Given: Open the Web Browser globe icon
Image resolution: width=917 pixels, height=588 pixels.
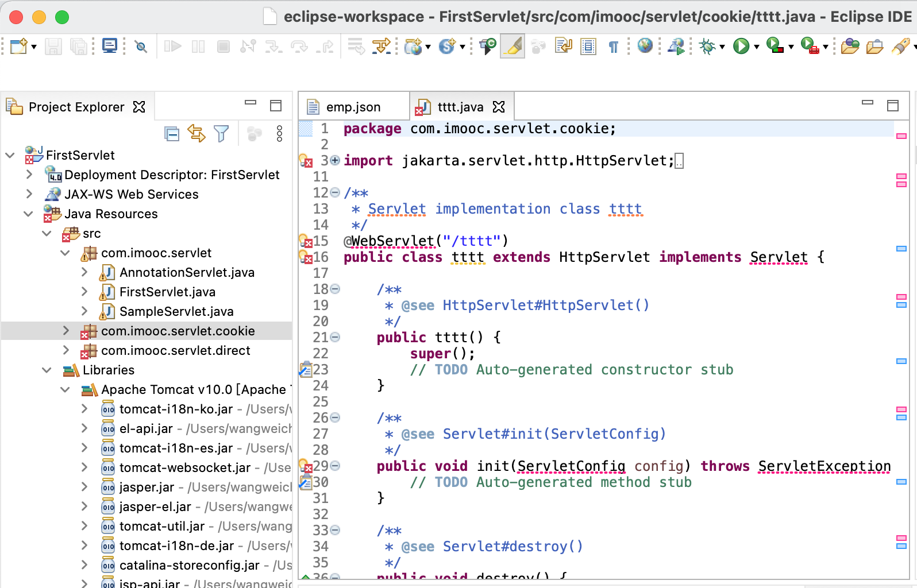Looking at the screenshot, I should (645, 45).
